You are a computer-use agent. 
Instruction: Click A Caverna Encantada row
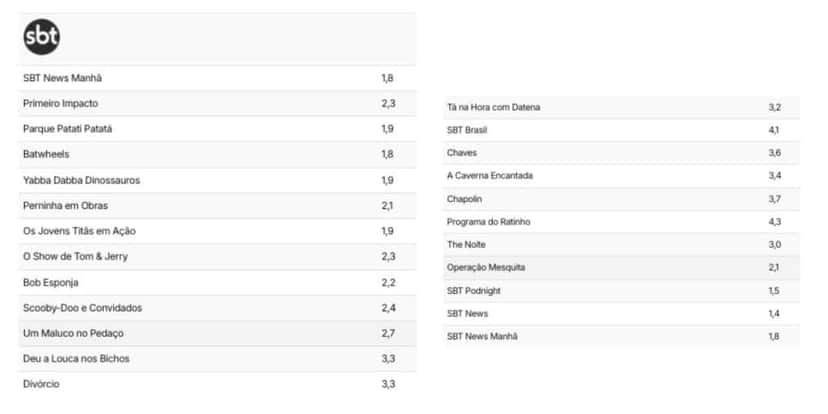click(621, 175)
